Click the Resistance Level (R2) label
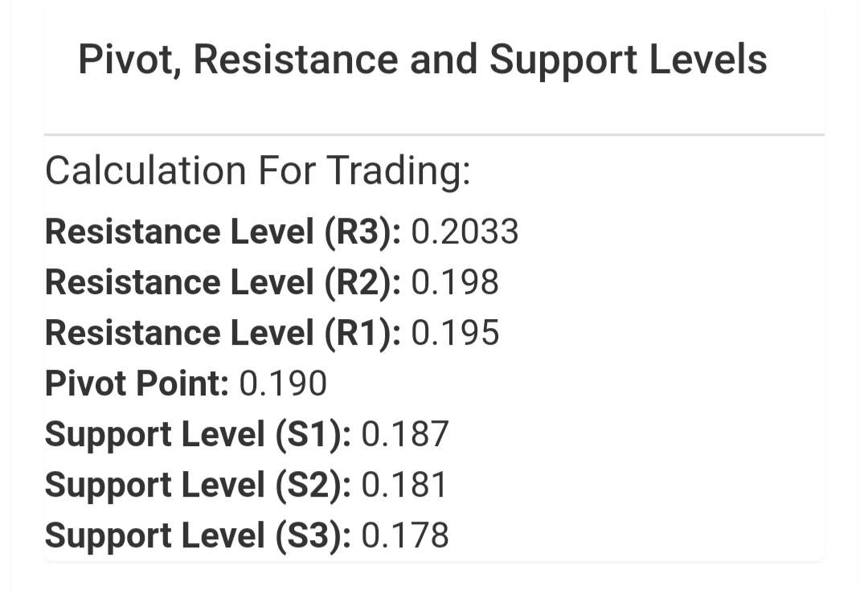This screenshot has width=868, height=590. (223, 283)
